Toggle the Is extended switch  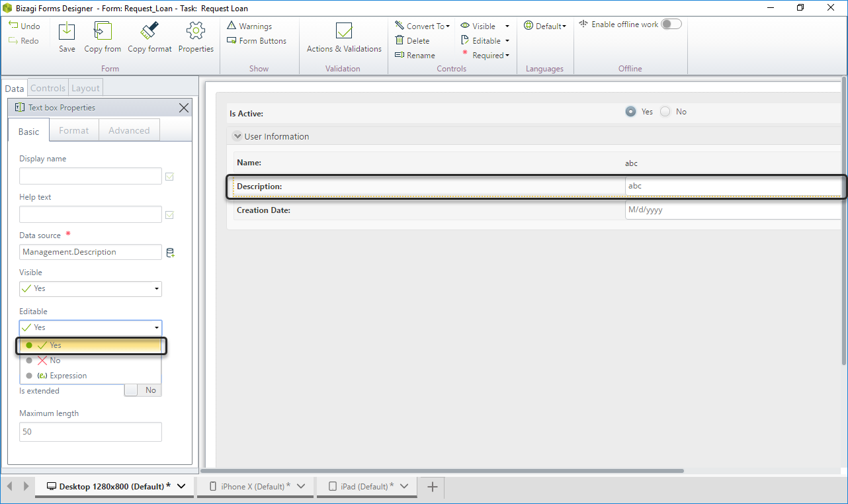tap(143, 390)
